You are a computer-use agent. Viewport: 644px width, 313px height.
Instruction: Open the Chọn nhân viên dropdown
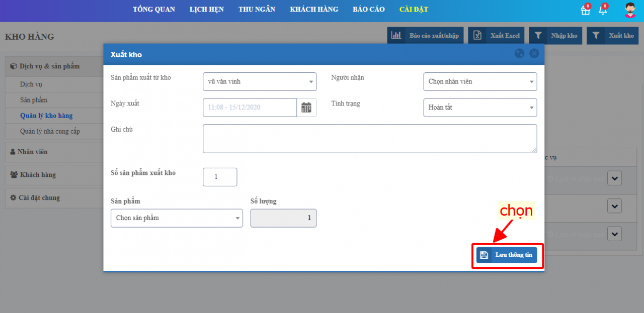[x=480, y=82]
